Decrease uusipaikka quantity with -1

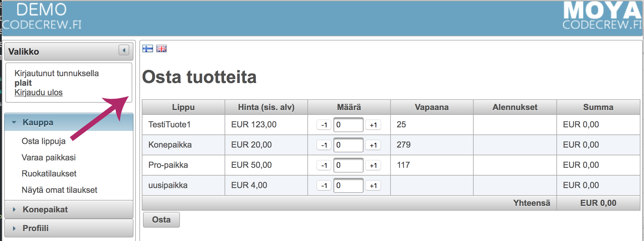tap(324, 186)
